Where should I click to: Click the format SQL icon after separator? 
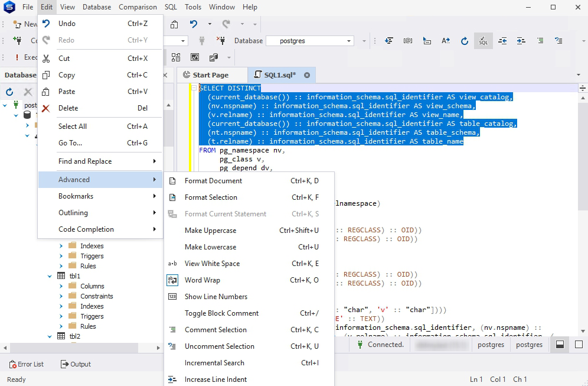(x=389, y=41)
